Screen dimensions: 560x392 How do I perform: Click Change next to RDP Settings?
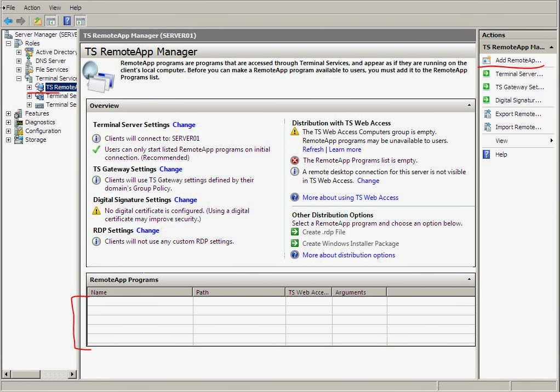148,230
